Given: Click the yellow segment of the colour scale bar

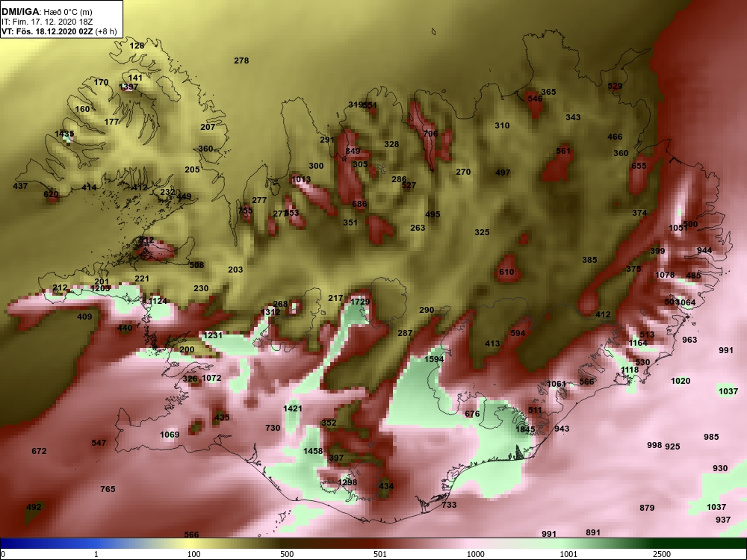Looking at the screenshot, I should click(190, 544).
